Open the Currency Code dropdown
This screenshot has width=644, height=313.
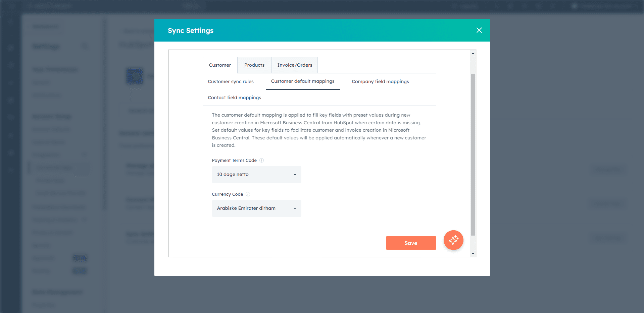click(x=256, y=208)
